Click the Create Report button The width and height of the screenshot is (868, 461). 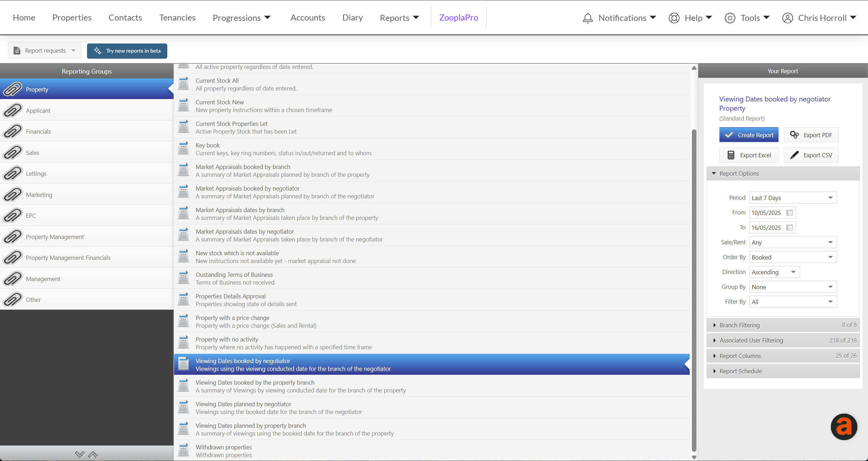[x=749, y=135]
